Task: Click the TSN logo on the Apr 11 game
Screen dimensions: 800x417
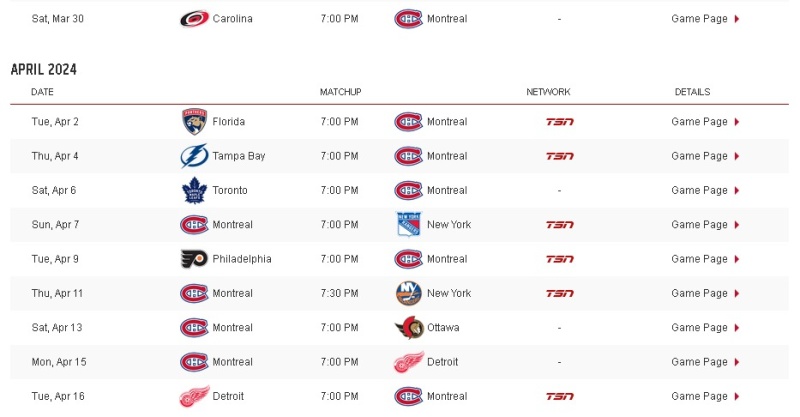Action: (560, 293)
